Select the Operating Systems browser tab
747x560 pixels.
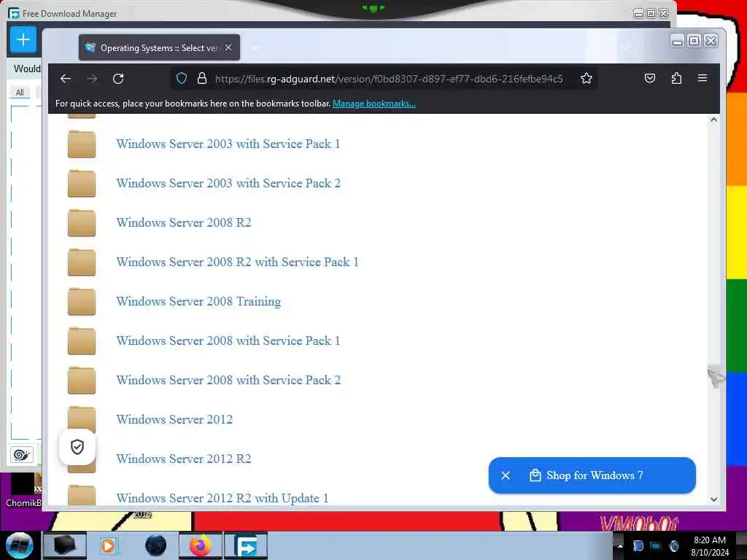coord(159,47)
